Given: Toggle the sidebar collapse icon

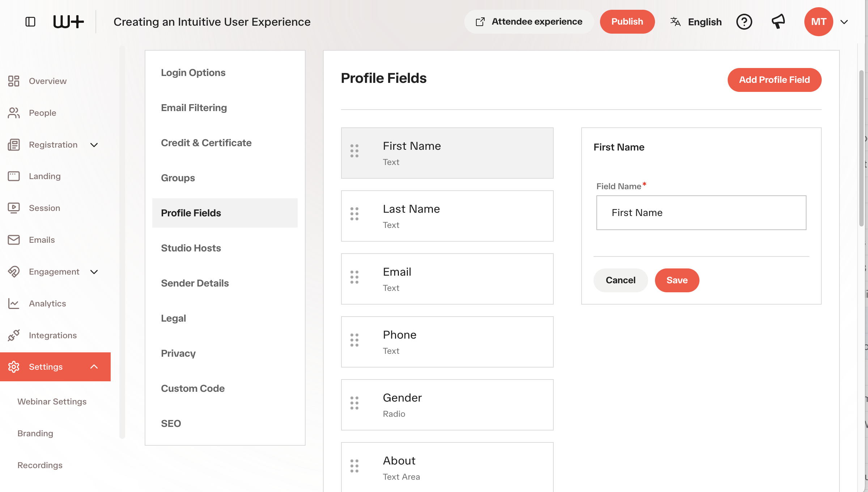Looking at the screenshot, I should point(30,22).
